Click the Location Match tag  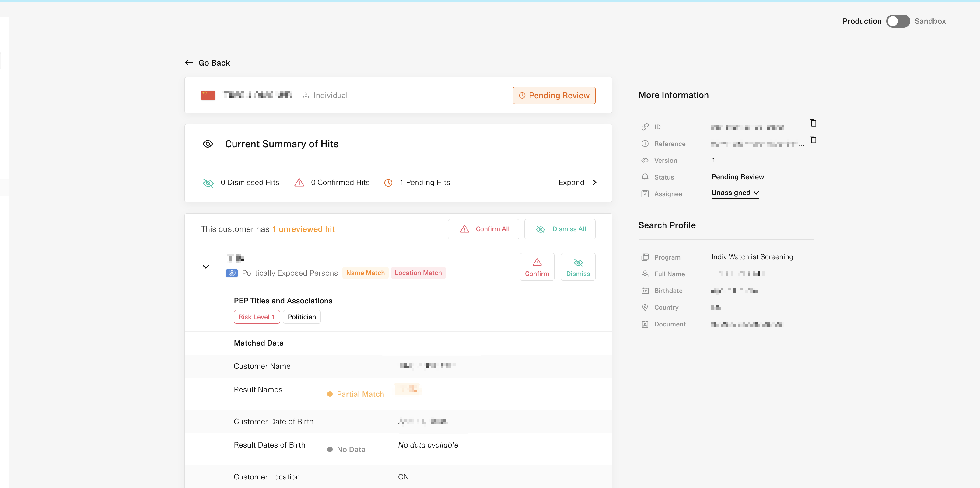418,273
